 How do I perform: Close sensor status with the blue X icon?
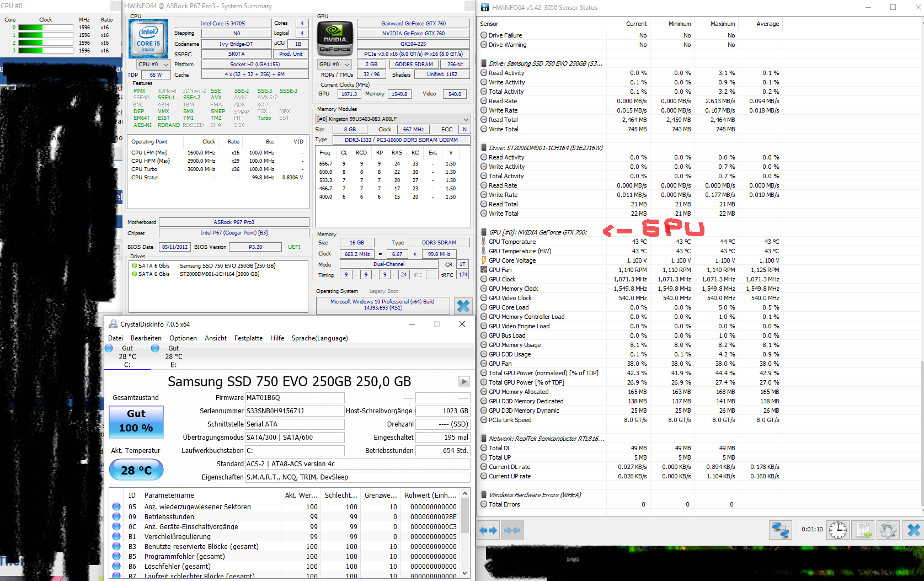pos(914,530)
